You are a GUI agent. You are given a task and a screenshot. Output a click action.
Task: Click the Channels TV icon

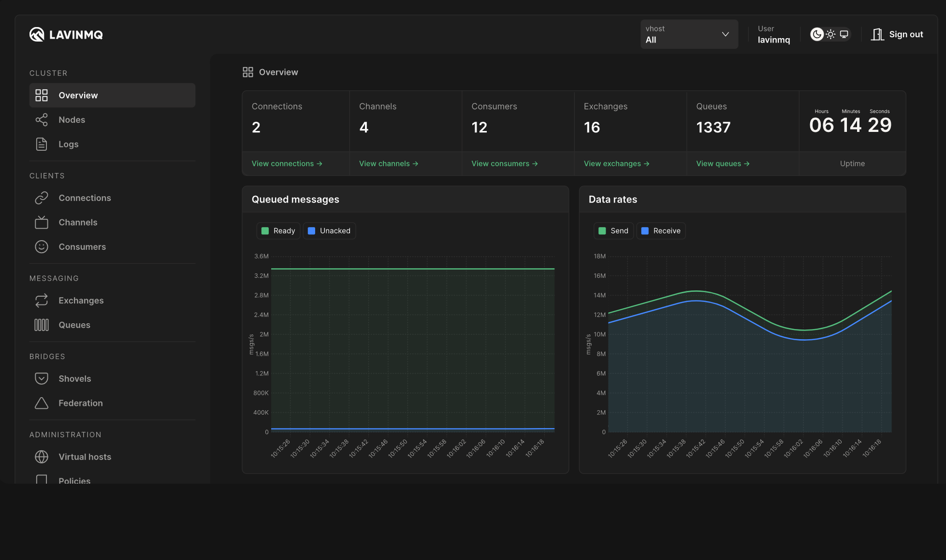pos(42,222)
